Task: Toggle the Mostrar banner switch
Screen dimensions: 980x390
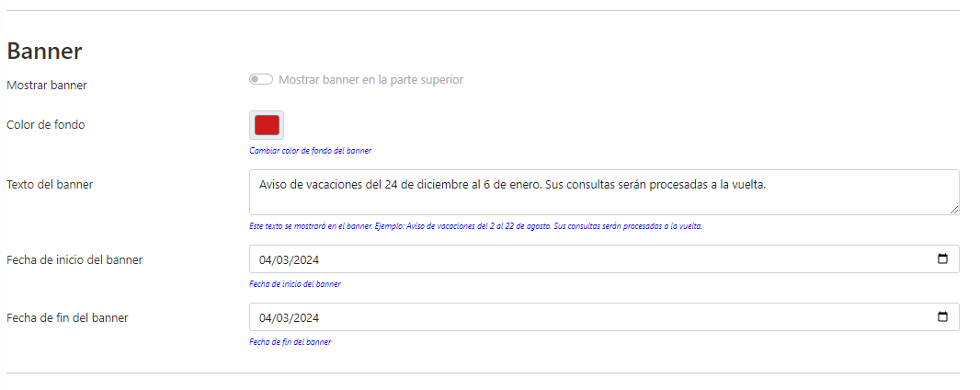Action: tap(260, 80)
